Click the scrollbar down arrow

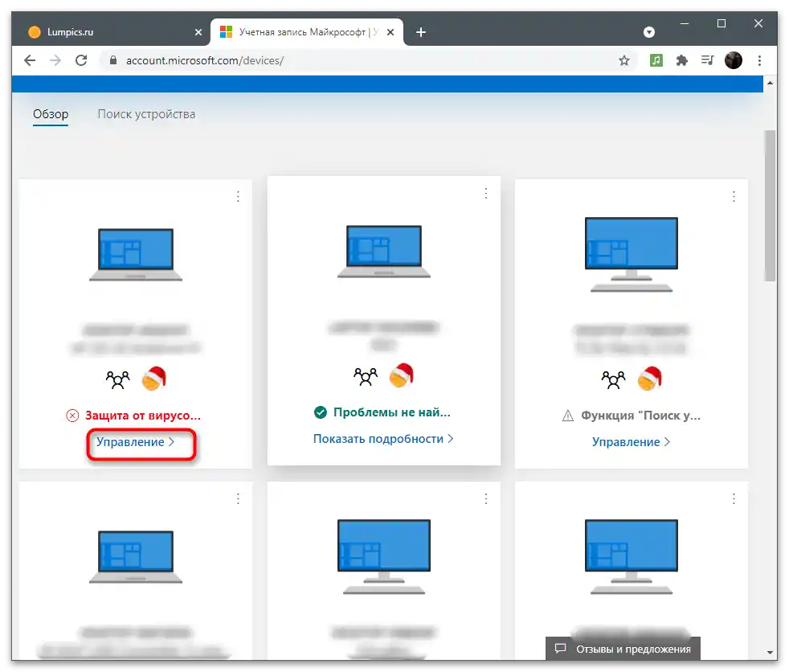pyautogui.click(x=770, y=653)
